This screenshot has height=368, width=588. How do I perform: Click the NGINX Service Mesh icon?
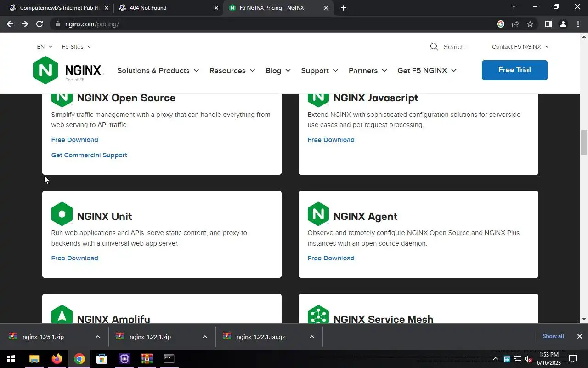[318, 315]
